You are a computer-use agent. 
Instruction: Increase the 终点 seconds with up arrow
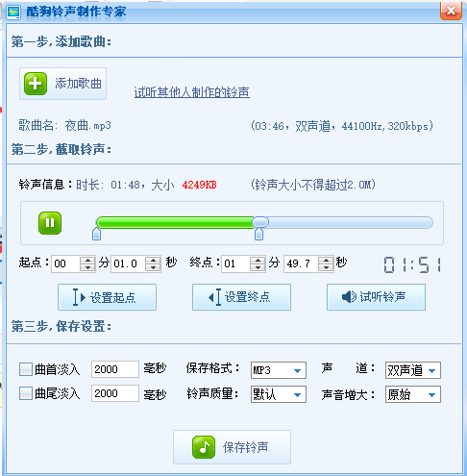(x=326, y=260)
